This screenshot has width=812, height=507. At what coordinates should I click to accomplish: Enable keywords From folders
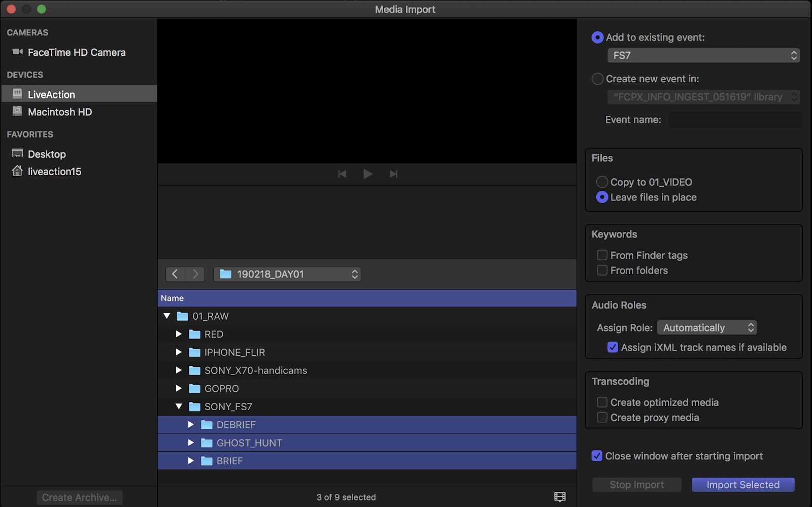coord(602,270)
